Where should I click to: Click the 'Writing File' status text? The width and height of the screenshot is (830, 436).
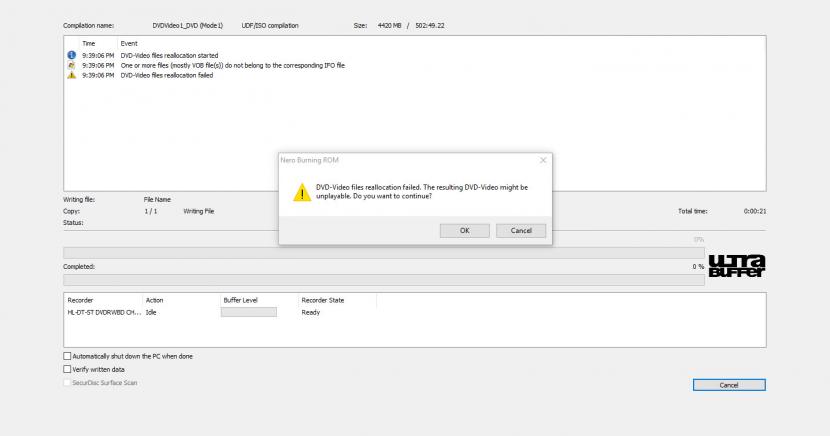(199, 211)
